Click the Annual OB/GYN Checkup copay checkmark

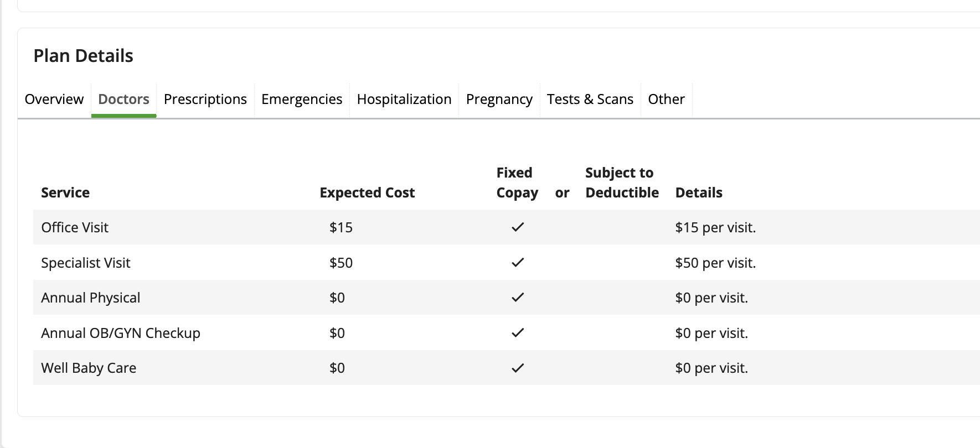[518, 333]
